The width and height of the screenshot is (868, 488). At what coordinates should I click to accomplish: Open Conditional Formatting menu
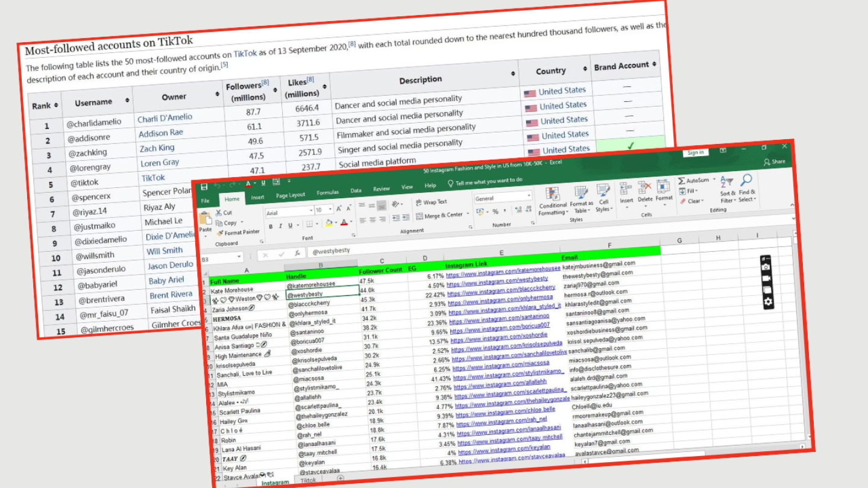click(553, 201)
